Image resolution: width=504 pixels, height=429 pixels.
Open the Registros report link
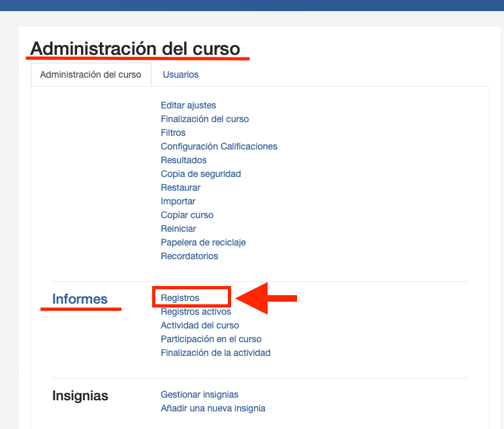pos(180,298)
